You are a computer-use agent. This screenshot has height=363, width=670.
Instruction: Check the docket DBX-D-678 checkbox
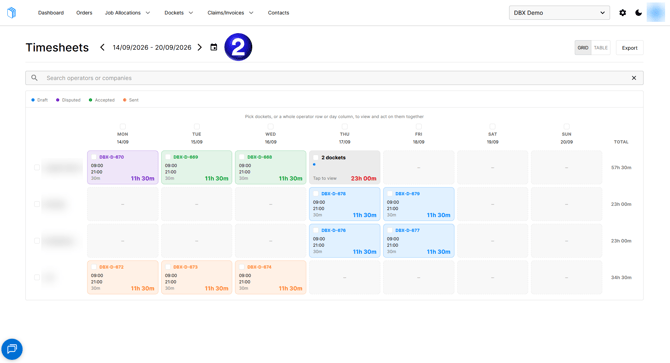[x=316, y=194]
